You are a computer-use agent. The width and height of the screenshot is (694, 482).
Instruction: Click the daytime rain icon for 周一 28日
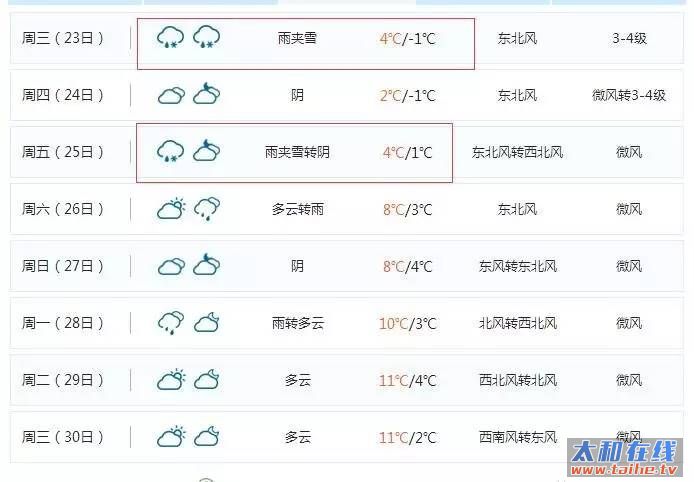click(x=171, y=323)
